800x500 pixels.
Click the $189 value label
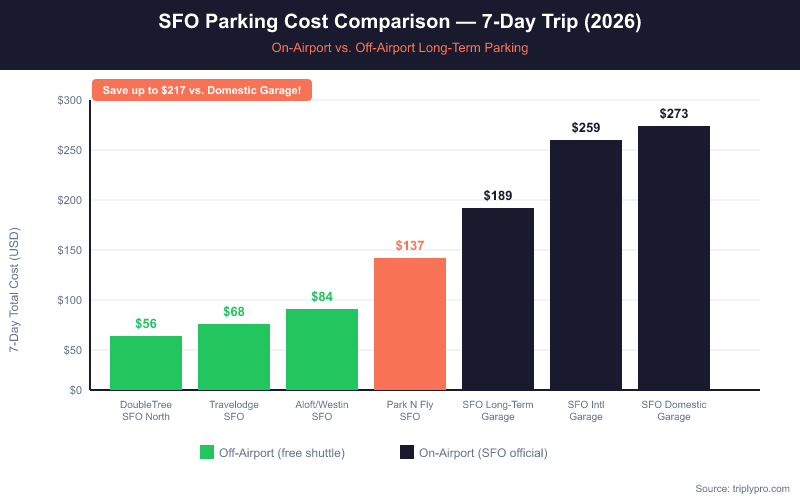498,196
